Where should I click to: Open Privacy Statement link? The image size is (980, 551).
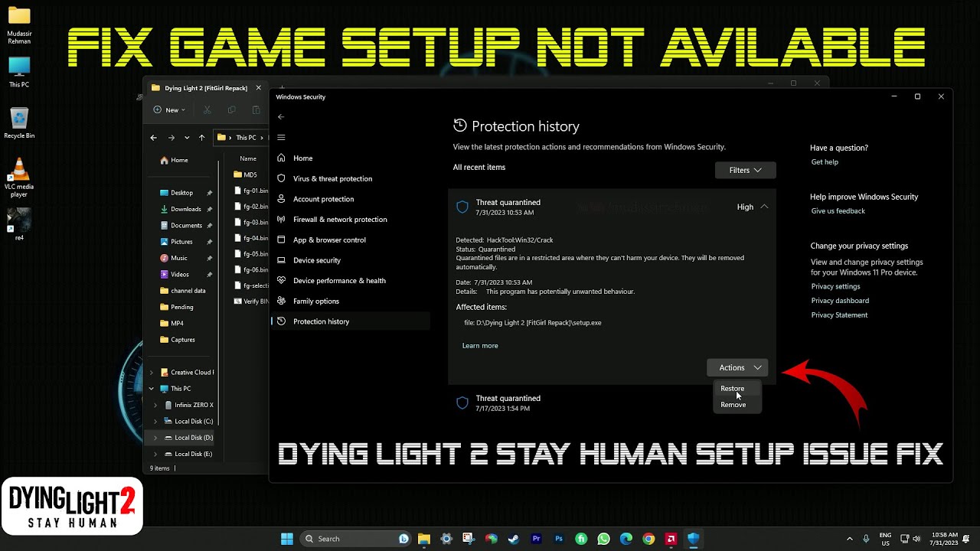839,315
